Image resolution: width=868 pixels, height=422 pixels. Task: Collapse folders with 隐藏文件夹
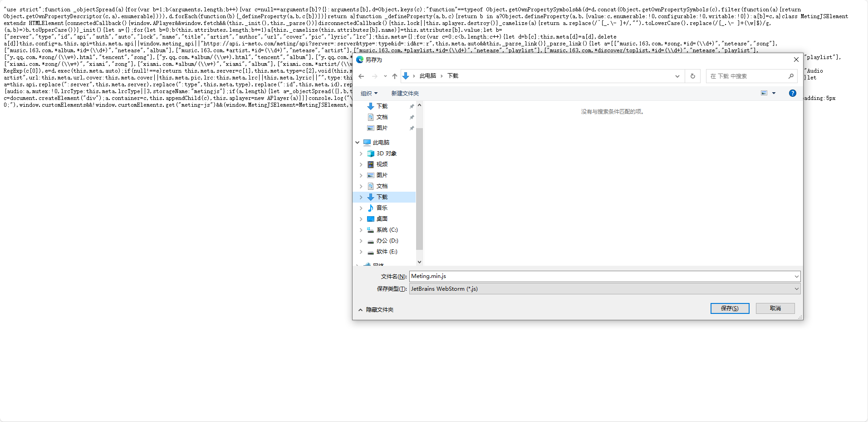tap(376, 310)
